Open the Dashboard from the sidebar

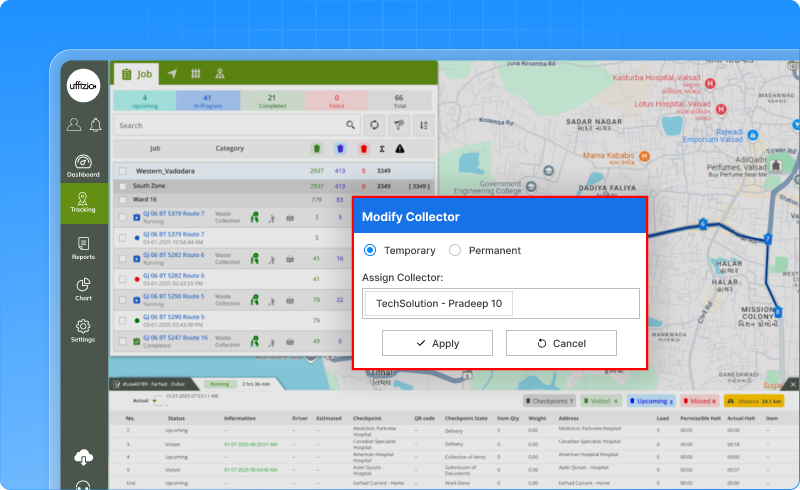[x=83, y=165]
